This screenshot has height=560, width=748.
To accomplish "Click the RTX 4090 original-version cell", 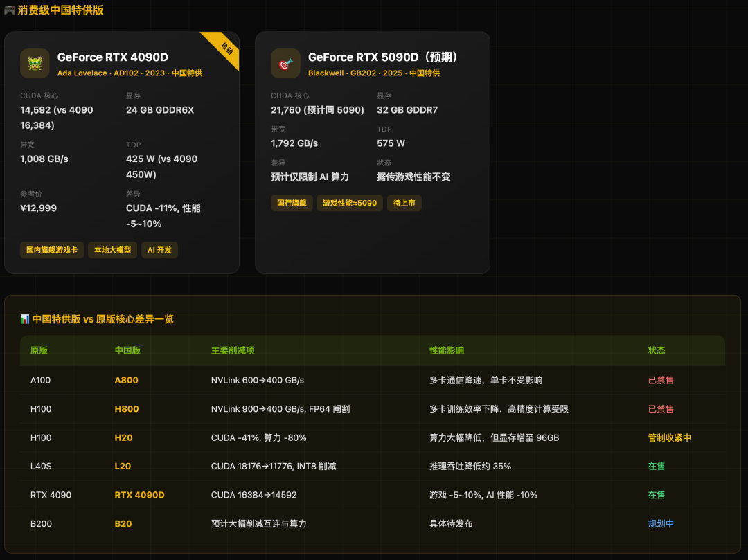I will point(51,495).
